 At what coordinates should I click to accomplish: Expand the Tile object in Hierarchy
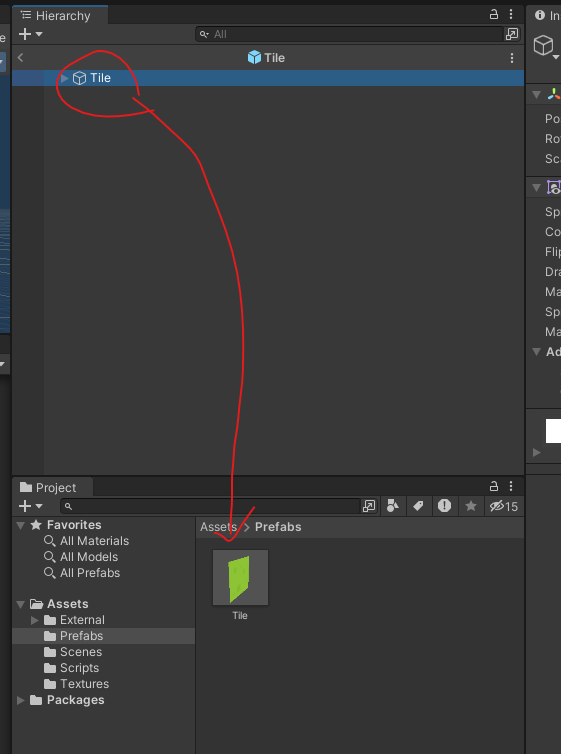coord(64,78)
